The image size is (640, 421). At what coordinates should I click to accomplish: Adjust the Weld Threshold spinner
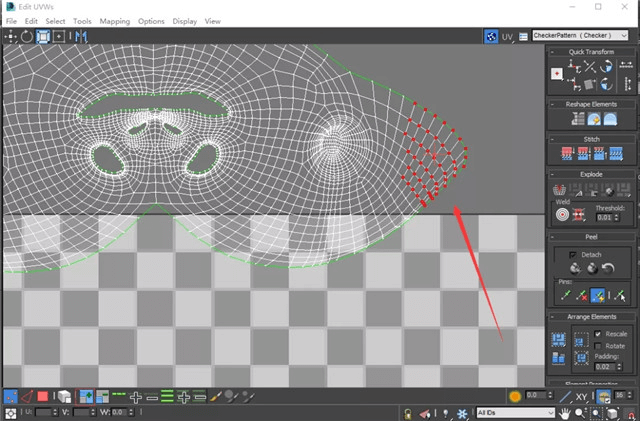click(616, 218)
